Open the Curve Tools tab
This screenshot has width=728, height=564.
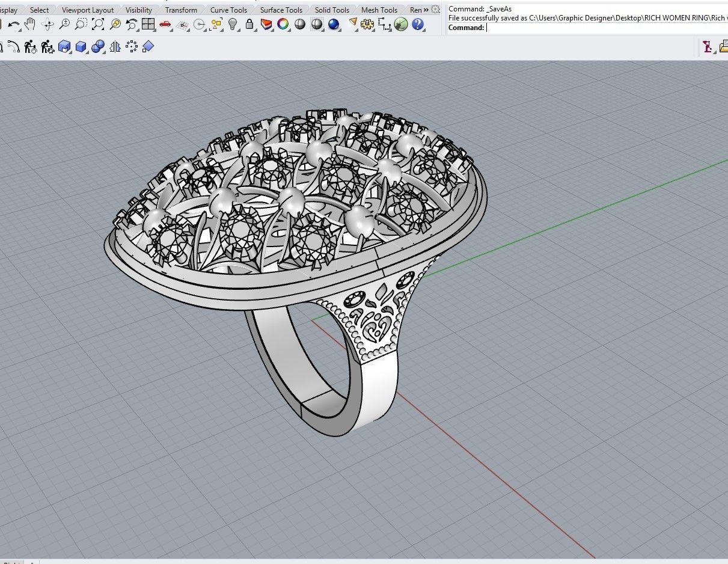[228, 10]
